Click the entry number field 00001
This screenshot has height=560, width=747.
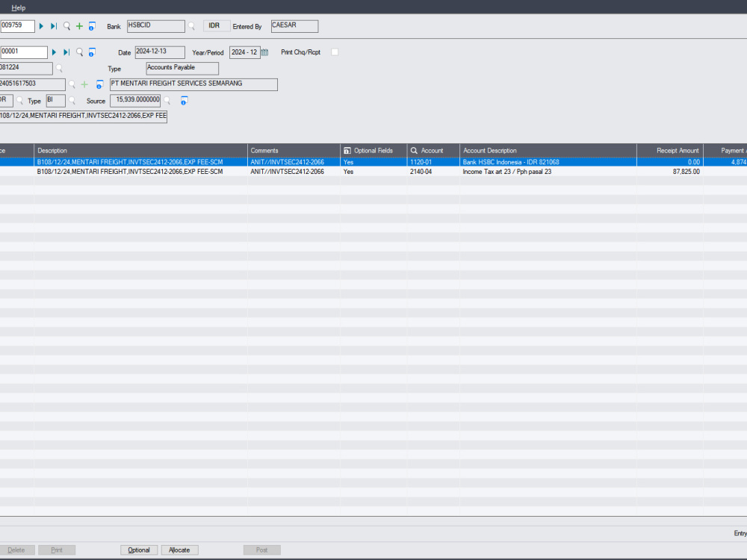[23, 52]
